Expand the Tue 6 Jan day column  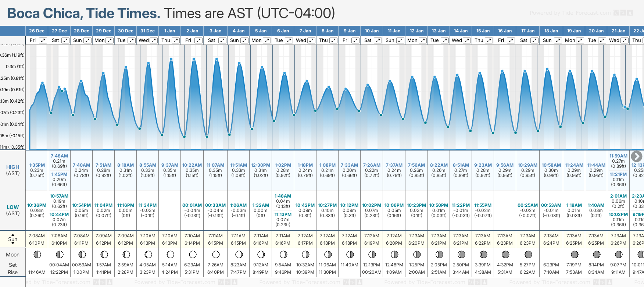(289, 40)
